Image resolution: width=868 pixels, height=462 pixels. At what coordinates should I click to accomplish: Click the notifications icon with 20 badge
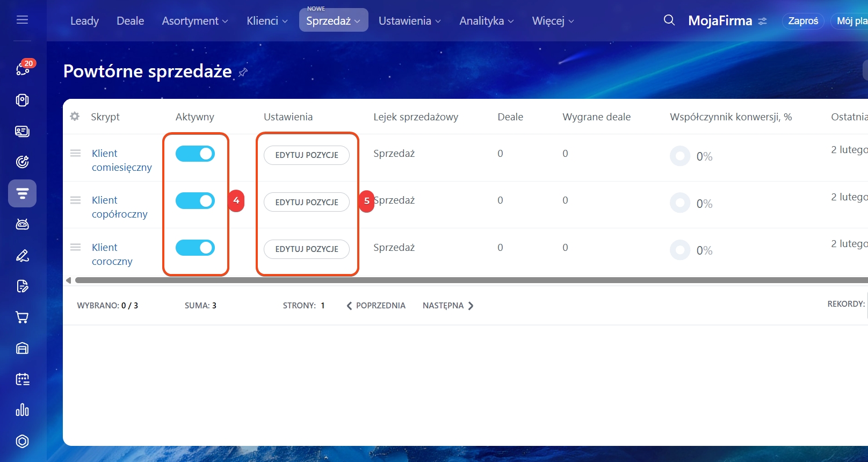pos(23,69)
